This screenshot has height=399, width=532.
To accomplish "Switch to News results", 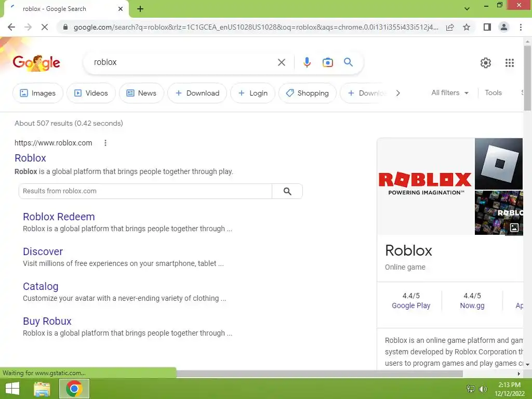I will [141, 93].
